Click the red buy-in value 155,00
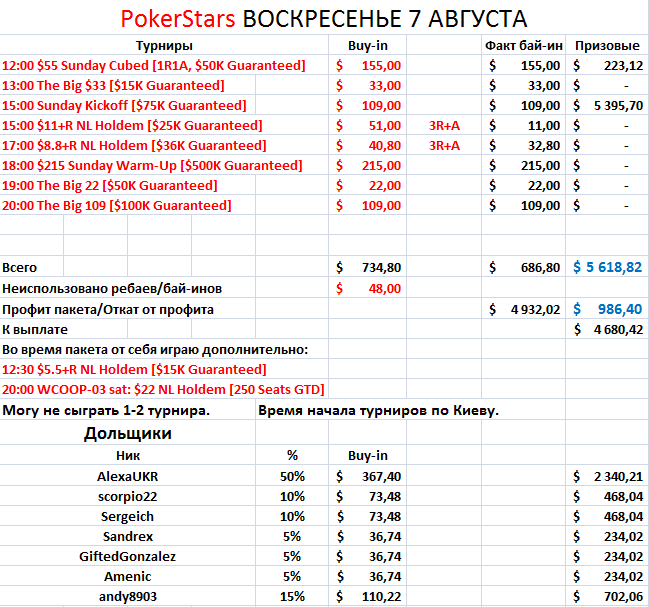This screenshot has height=607, width=649. click(x=381, y=65)
